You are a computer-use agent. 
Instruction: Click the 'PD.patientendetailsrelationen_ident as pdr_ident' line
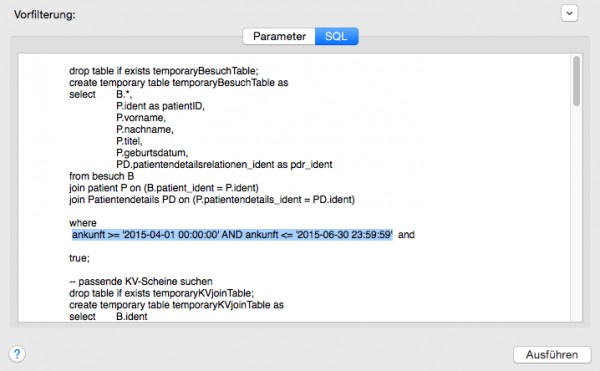(224, 164)
